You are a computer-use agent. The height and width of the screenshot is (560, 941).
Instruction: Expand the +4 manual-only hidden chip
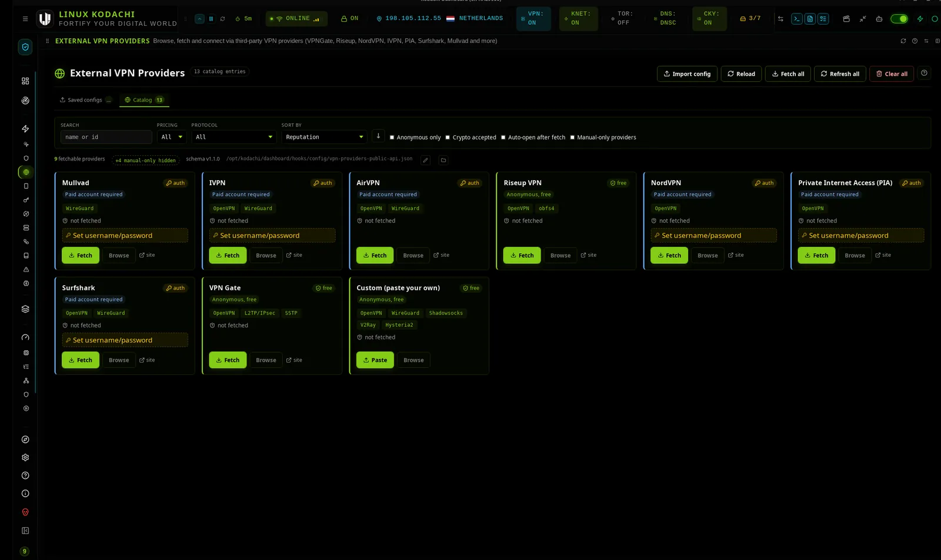point(146,160)
